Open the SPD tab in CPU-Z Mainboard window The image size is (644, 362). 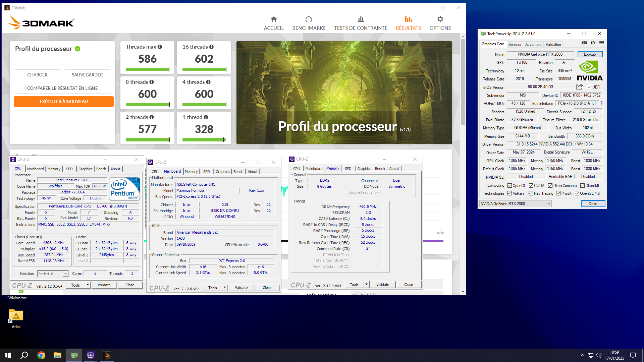click(206, 172)
